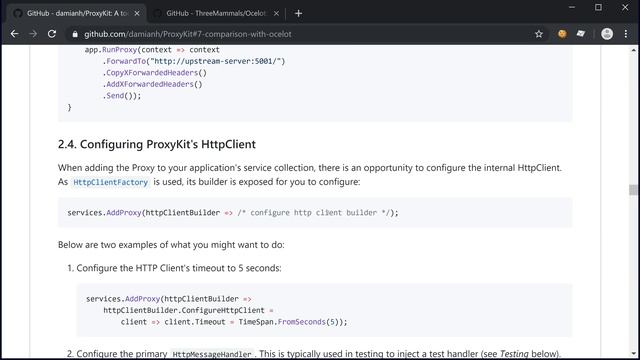This screenshot has height=360, width=640.
Task: Close the ThreeMammals/Ocelot tab
Action: point(276,13)
